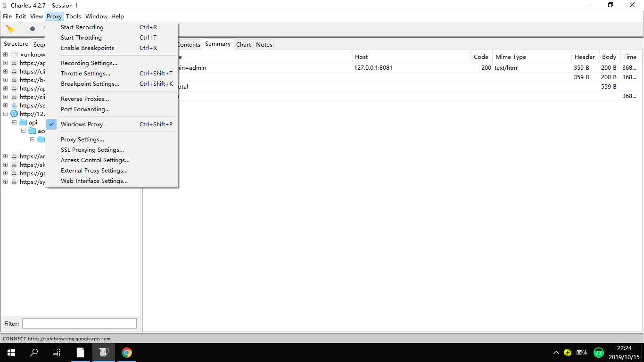
Task: Open Reverse Proxies... menu entry
Action: coord(112,99)
